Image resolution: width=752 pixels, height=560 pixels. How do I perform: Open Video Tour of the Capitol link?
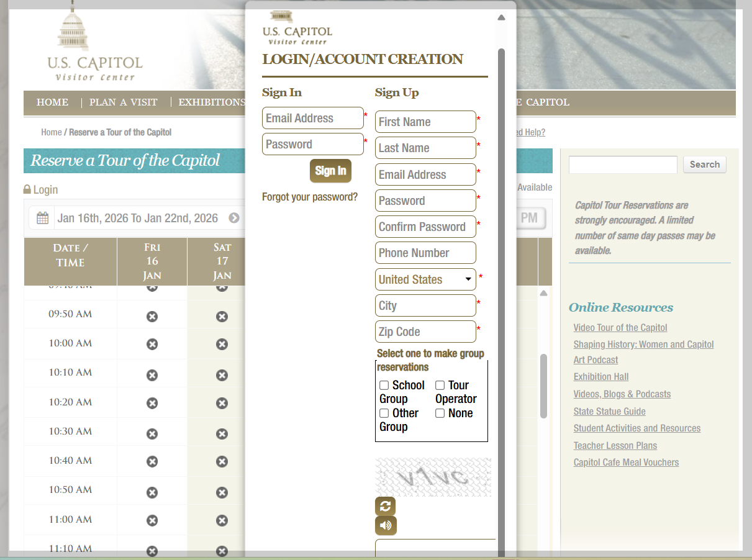(x=620, y=328)
